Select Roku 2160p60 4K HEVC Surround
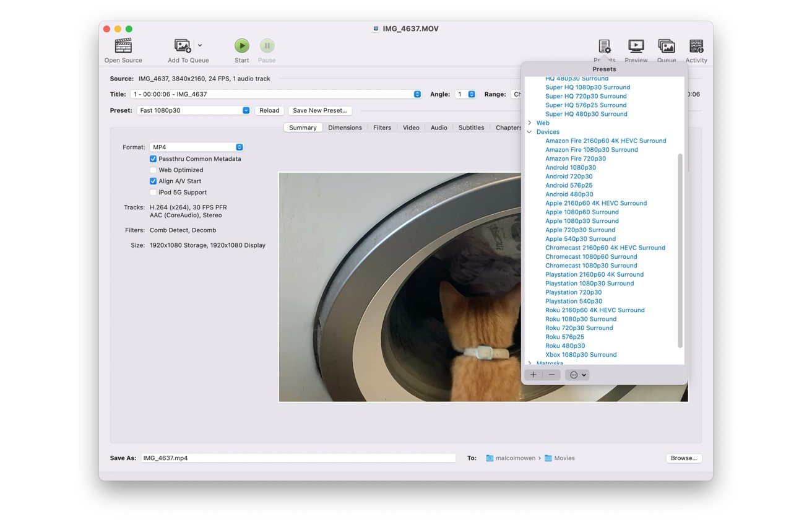Image resolution: width=812 pixels, height=522 pixels. (595, 310)
